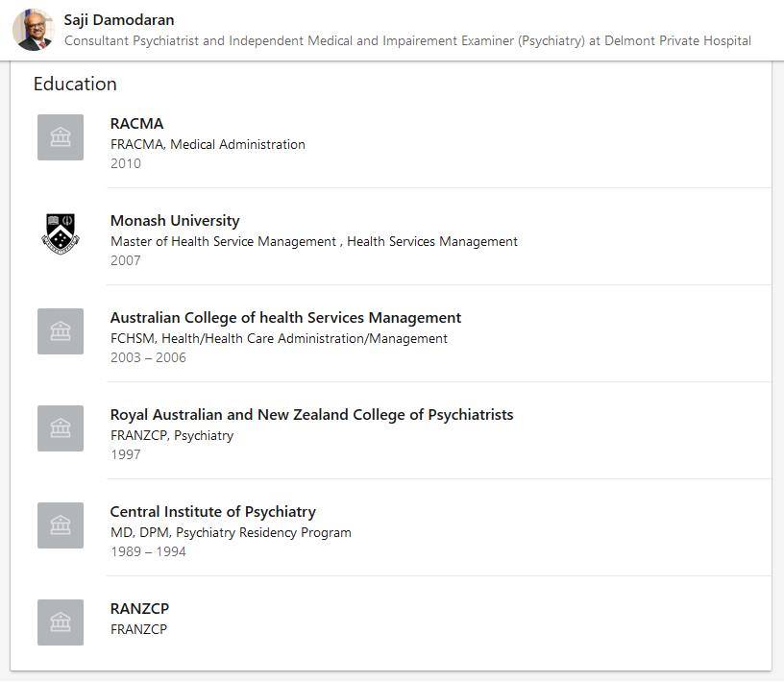Click the MD, DPM, Psychiatry Residency Program text
This screenshot has width=784, height=683.
(x=231, y=532)
